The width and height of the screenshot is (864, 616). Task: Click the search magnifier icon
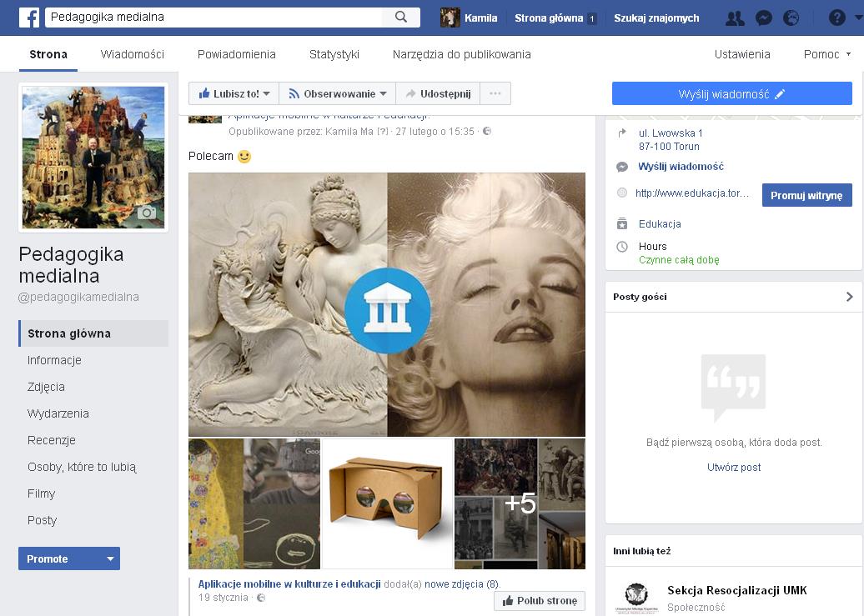(x=400, y=17)
